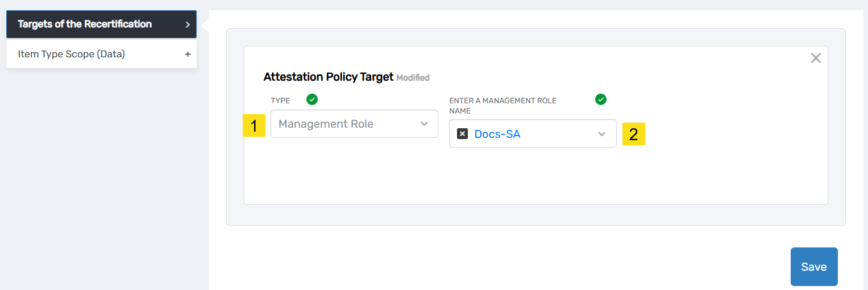The height and width of the screenshot is (290, 868).
Task: Expand the management role name chevron arrow
Action: pos(602,134)
